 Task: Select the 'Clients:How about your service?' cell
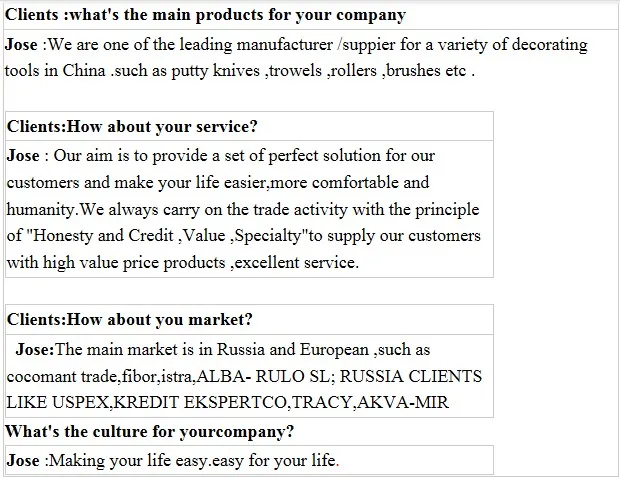(x=132, y=126)
